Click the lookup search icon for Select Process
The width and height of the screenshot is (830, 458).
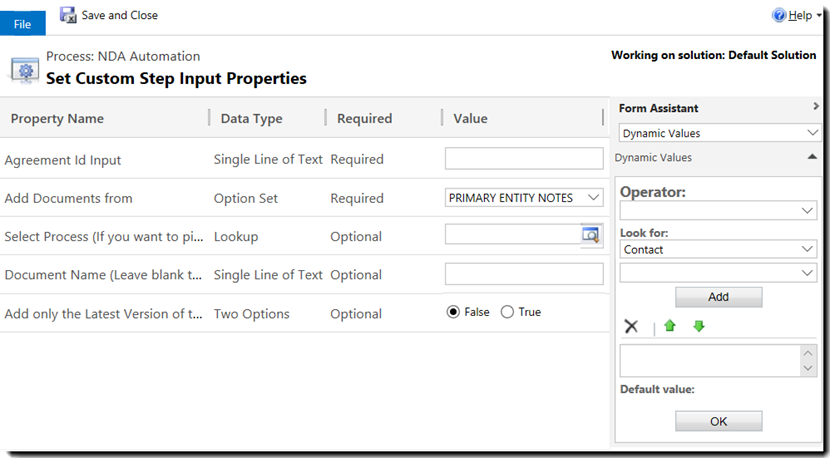[x=591, y=235]
